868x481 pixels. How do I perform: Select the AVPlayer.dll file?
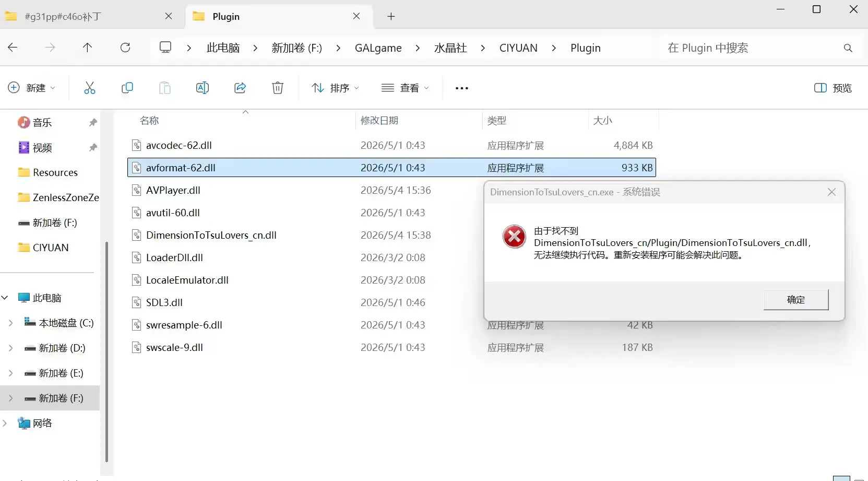173,190
